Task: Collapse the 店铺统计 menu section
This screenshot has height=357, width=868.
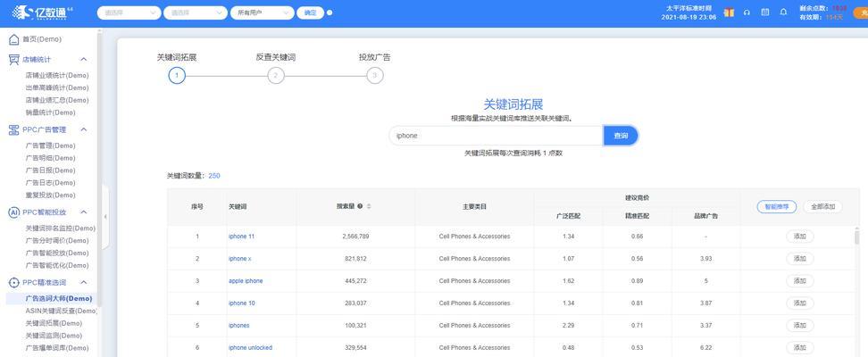Action: click(84, 59)
